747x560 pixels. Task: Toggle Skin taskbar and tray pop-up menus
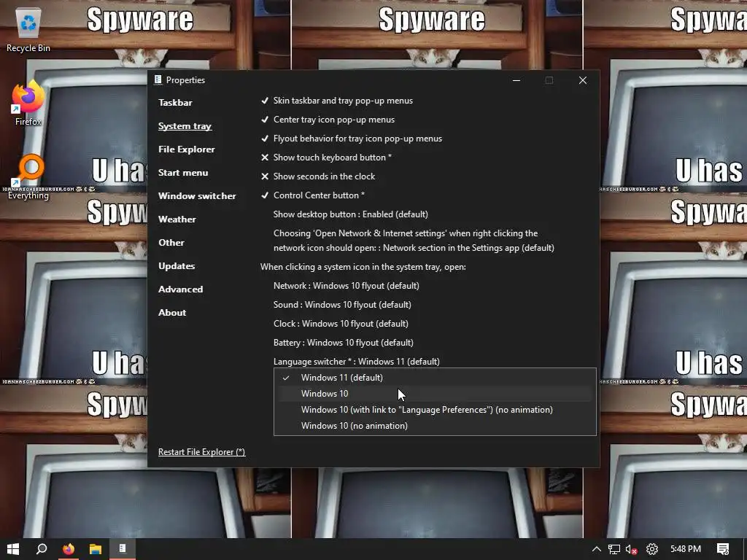[337, 101]
